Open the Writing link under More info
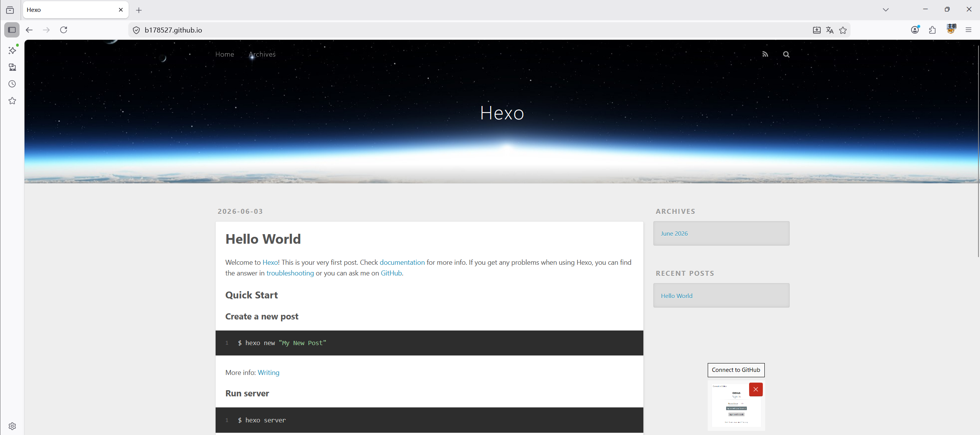Screen dimensions: 980x435 pos(268,373)
